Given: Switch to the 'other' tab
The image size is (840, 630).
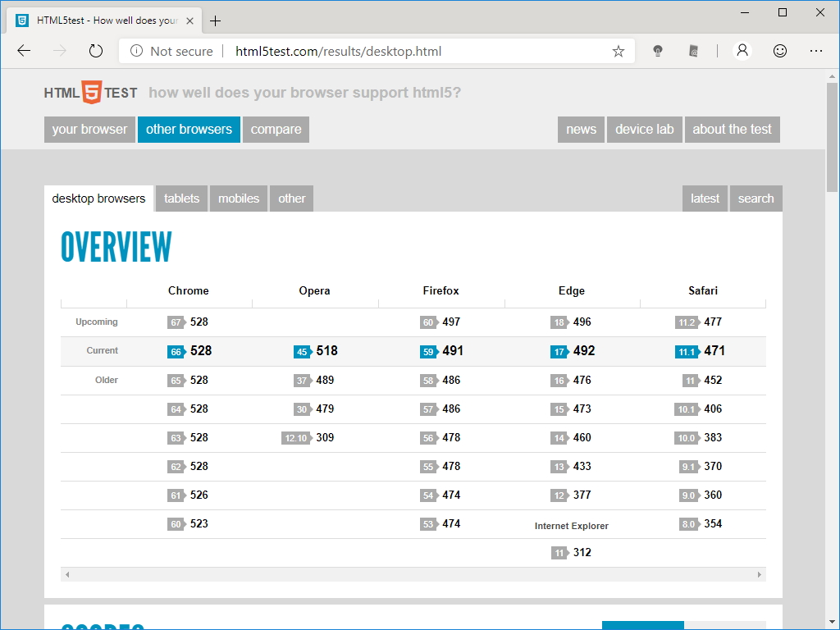Looking at the screenshot, I should [x=291, y=199].
